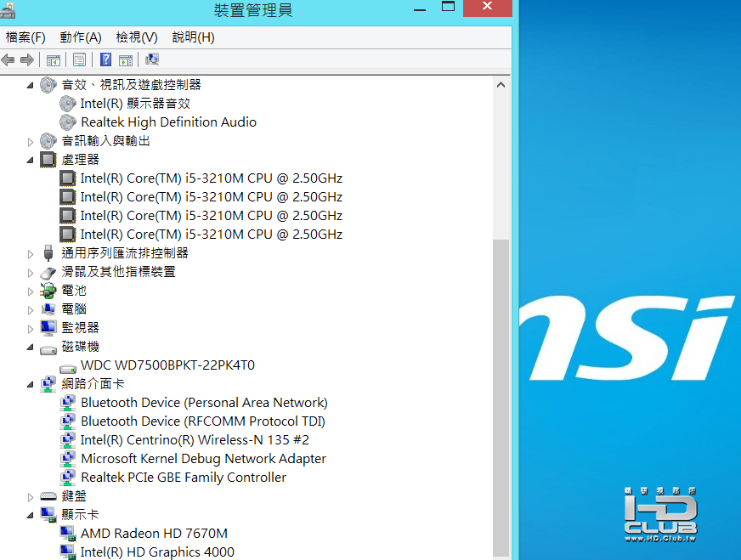Screen dimensions: 741x560
Task: Click the WDC WD7500BPKT drive icon
Action: tap(68, 368)
